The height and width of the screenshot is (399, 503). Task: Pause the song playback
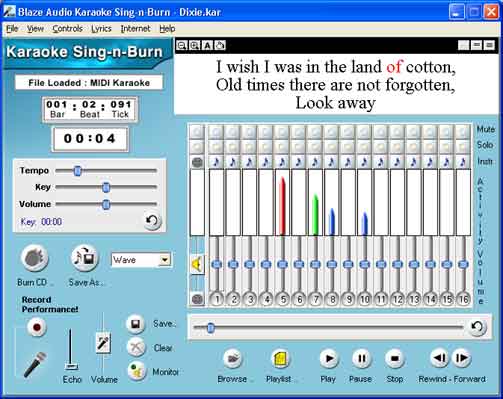click(361, 358)
